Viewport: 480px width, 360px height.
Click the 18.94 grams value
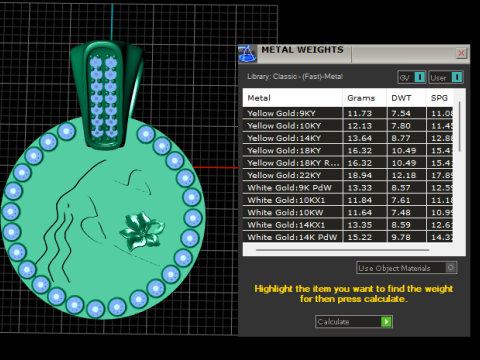pyautogui.click(x=360, y=175)
